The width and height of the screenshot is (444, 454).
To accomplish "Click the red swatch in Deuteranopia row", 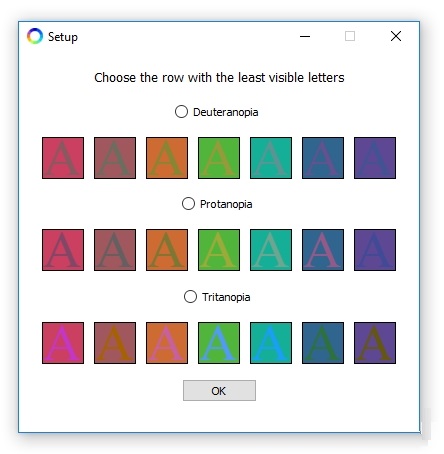I will tap(63, 158).
